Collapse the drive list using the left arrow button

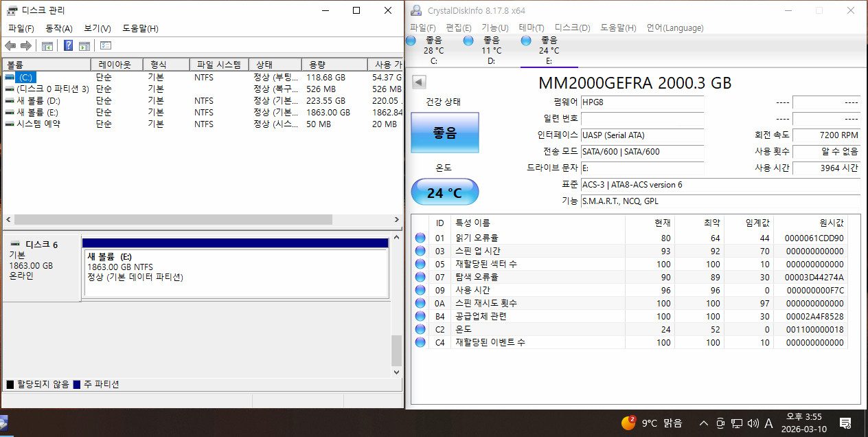pyautogui.click(x=419, y=82)
